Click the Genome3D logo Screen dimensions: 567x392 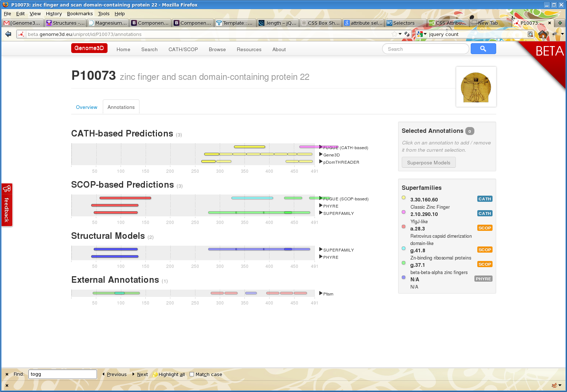[x=89, y=48]
